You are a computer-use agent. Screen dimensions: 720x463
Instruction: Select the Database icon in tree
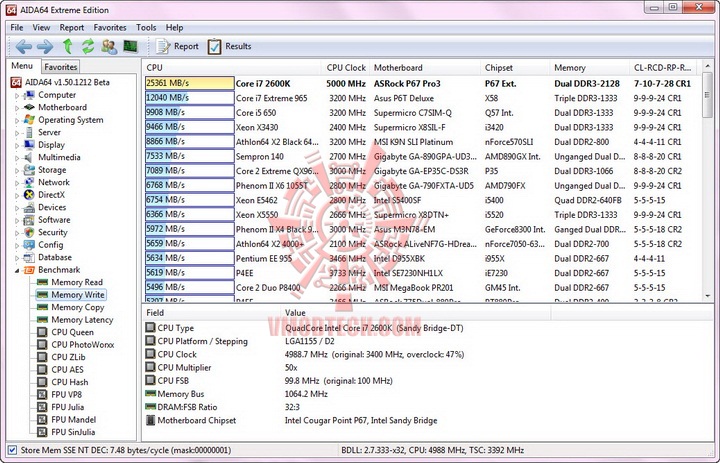coord(29,257)
